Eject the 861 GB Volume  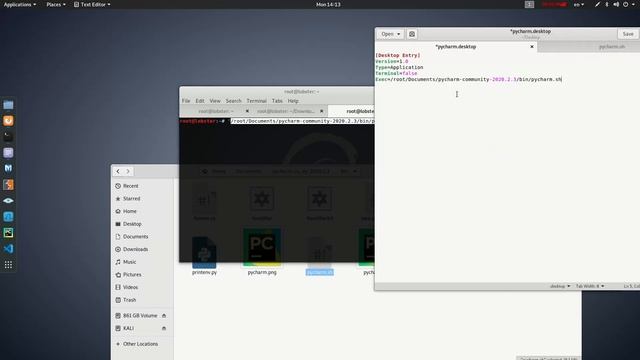pos(164,316)
